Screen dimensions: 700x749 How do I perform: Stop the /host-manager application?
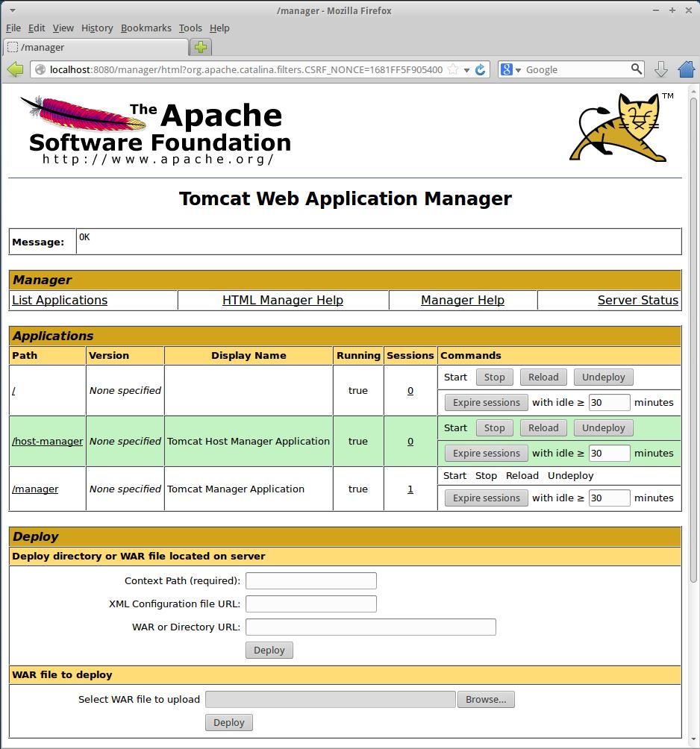pos(494,428)
